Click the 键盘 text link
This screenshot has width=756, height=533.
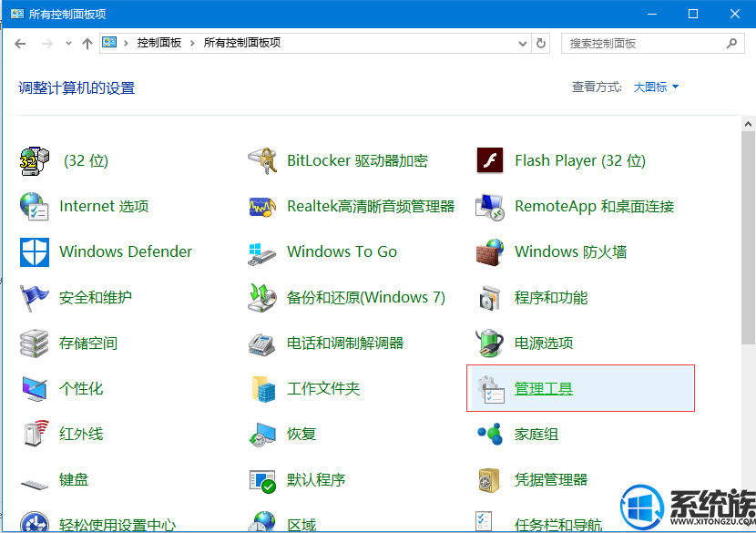74,480
